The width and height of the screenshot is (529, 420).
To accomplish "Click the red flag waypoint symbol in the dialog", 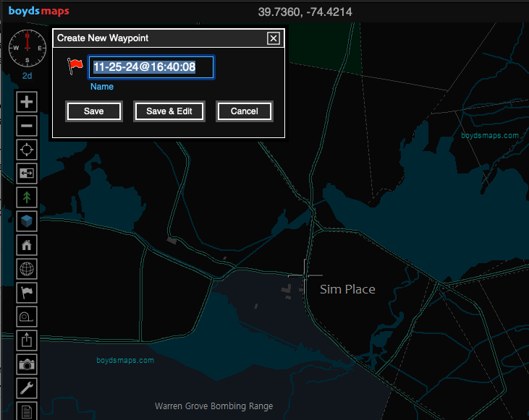I will click(x=75, y=66).
